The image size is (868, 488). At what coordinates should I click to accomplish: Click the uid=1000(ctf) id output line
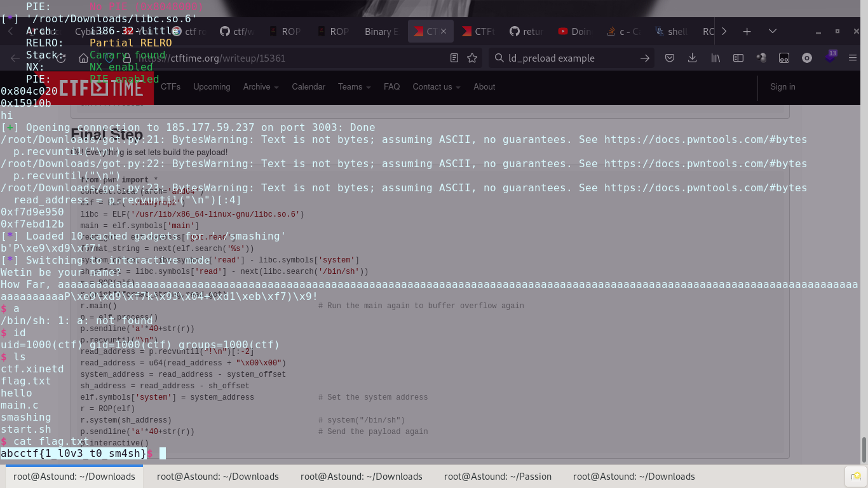click(x=140, y=344)
